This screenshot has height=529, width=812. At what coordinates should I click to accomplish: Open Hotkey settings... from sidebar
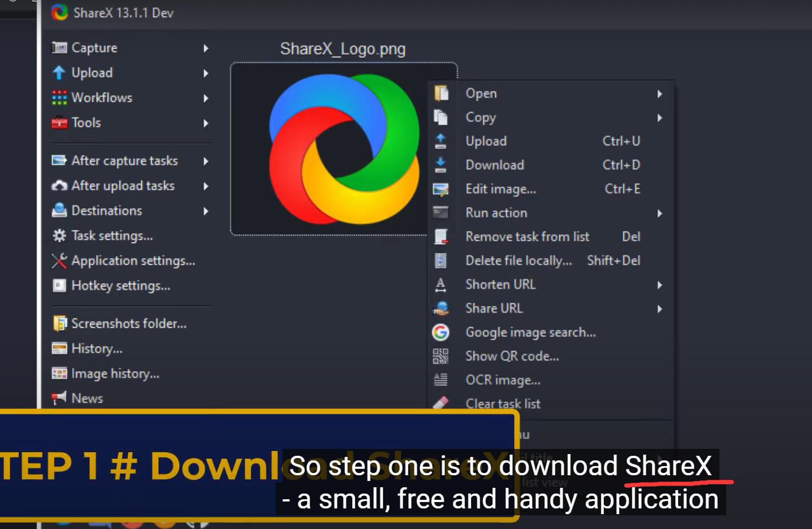coord(121,285)
